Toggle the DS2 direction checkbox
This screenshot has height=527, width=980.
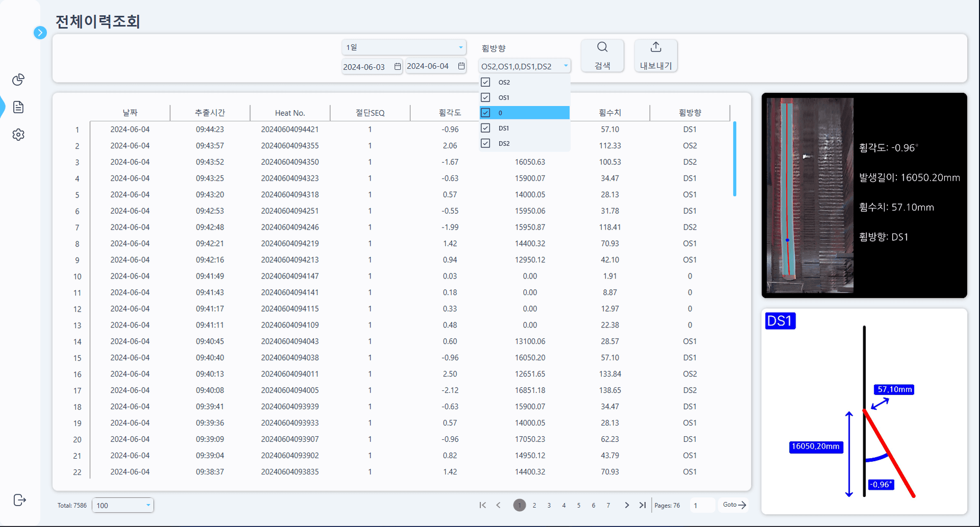[x=485, y=143]
